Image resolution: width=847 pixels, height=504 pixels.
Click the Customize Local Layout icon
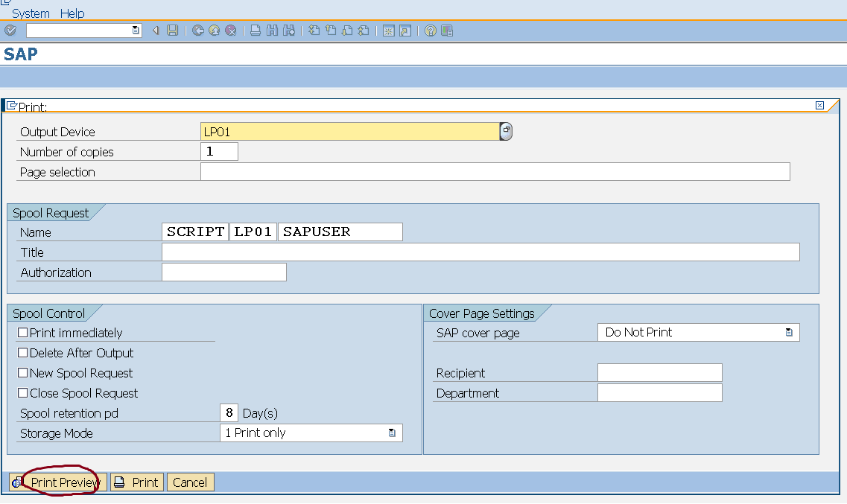tap(446, 31)
